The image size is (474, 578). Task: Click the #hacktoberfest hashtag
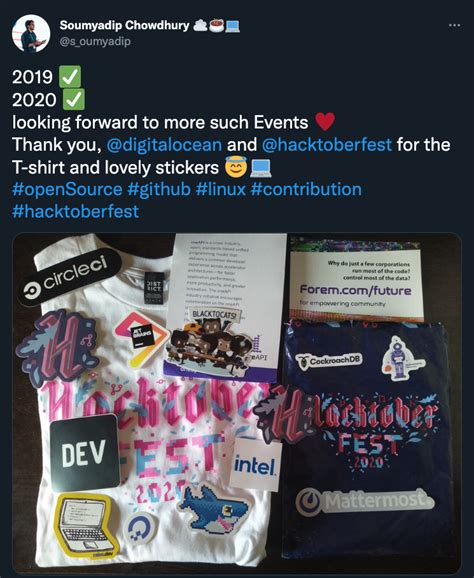coord(76,212)
